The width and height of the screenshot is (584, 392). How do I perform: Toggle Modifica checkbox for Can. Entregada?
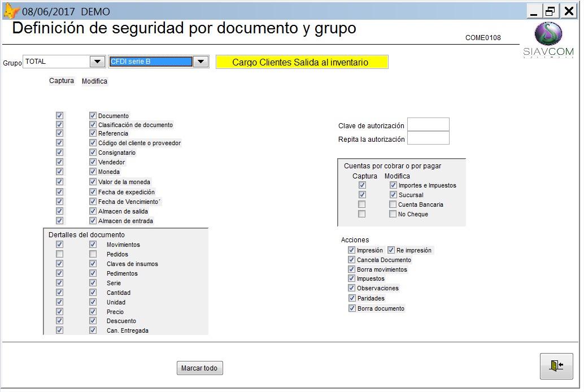point(93,330)
